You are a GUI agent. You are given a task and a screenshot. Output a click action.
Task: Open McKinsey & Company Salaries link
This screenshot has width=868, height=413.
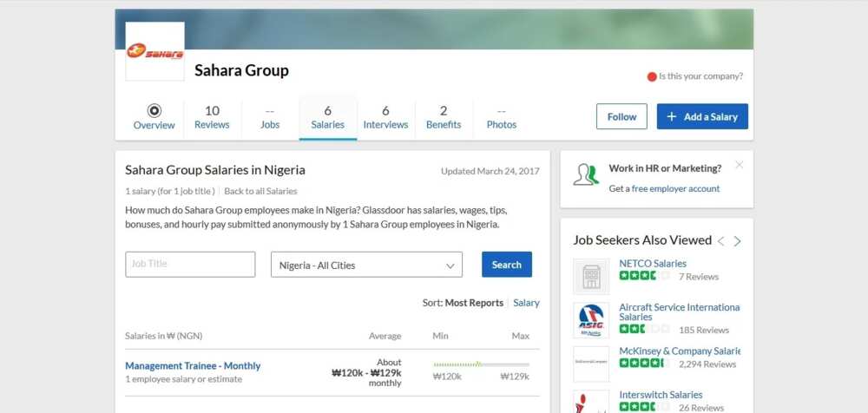click(x=680, y=351)
